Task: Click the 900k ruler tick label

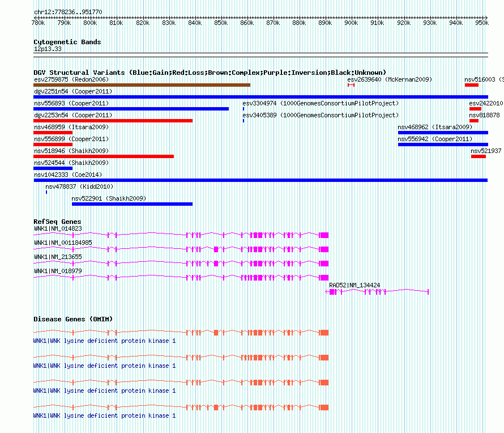Action: [351, 23]
